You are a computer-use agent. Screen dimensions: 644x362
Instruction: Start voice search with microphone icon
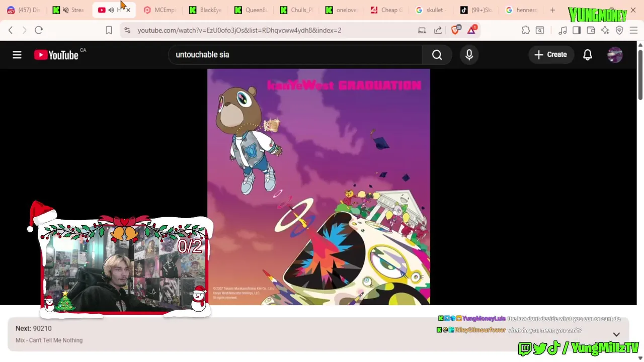click(469, 54)
